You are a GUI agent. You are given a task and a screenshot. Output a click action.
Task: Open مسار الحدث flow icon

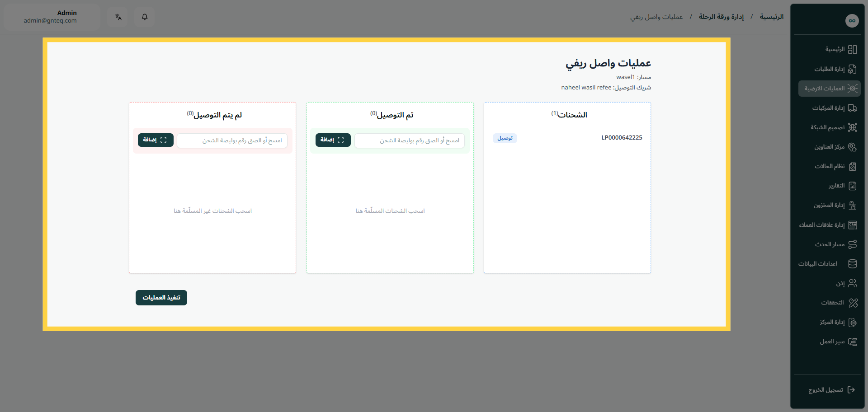click(x=852, y=244)
